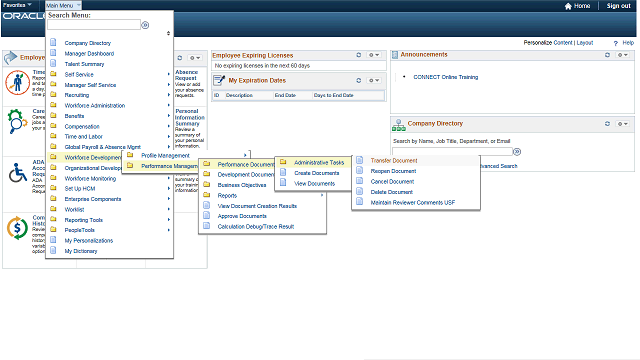The width and height of the screenshot is (640, 360).
Task: Click the Administrative Tasks folder icon
Action: point(283,162)
